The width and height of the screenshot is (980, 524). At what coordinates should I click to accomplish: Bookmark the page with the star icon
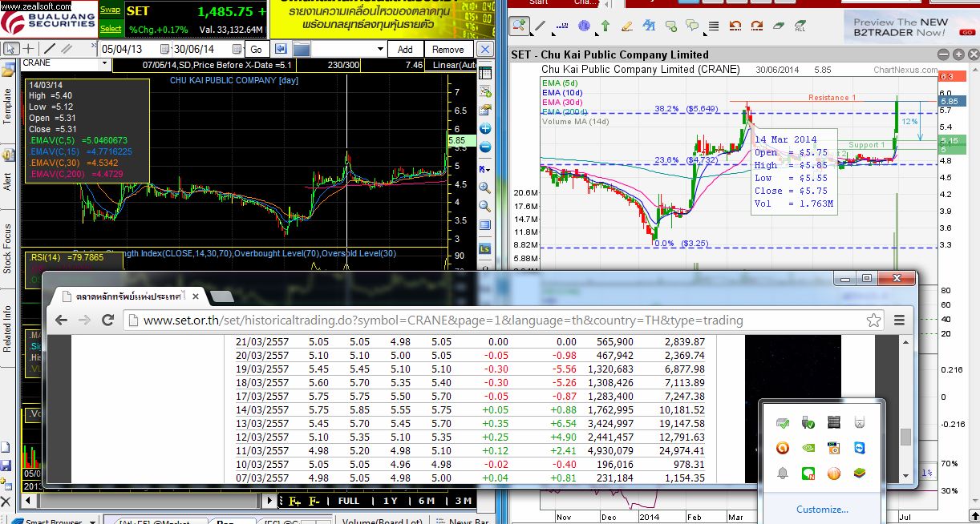point(873,320)
